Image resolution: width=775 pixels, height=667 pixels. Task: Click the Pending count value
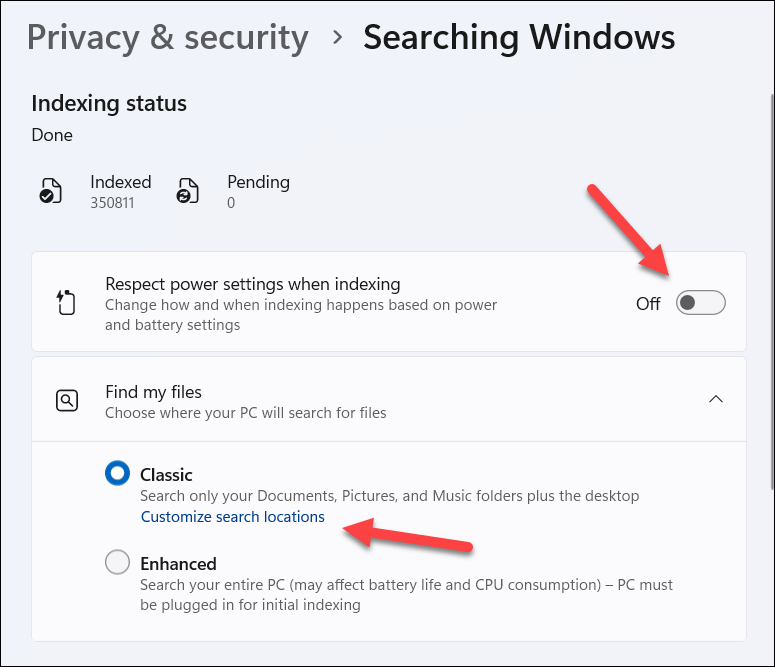[x=231, y=202]
